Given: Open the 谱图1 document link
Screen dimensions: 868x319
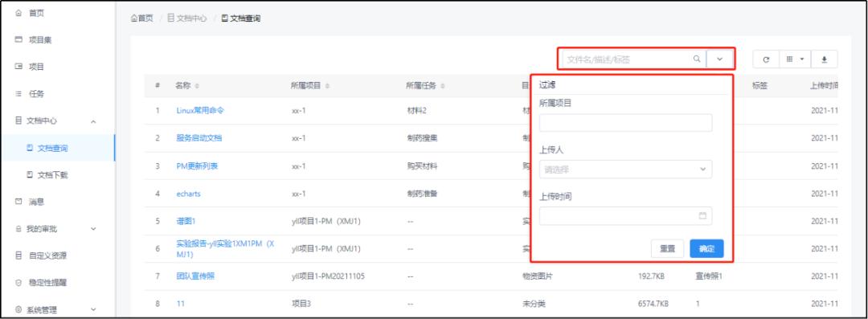Looking at the screenshot, I should [186, 221].
